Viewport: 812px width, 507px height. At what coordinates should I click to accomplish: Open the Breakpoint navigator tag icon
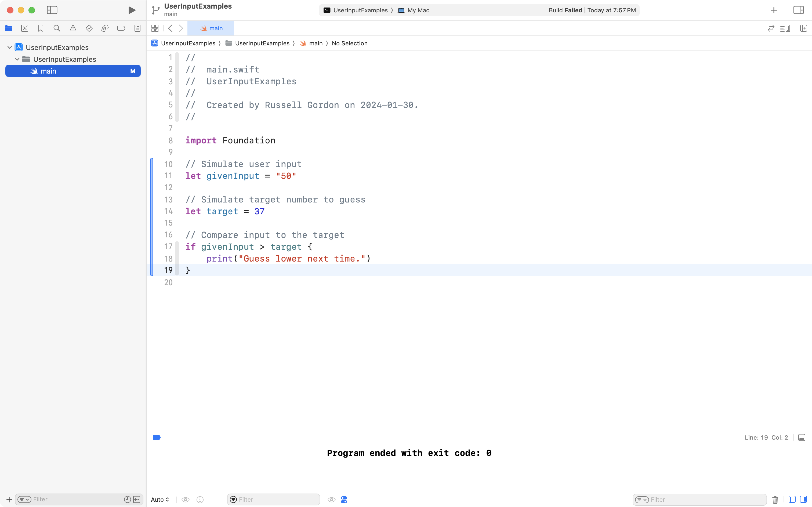click(x=121, y=28)
